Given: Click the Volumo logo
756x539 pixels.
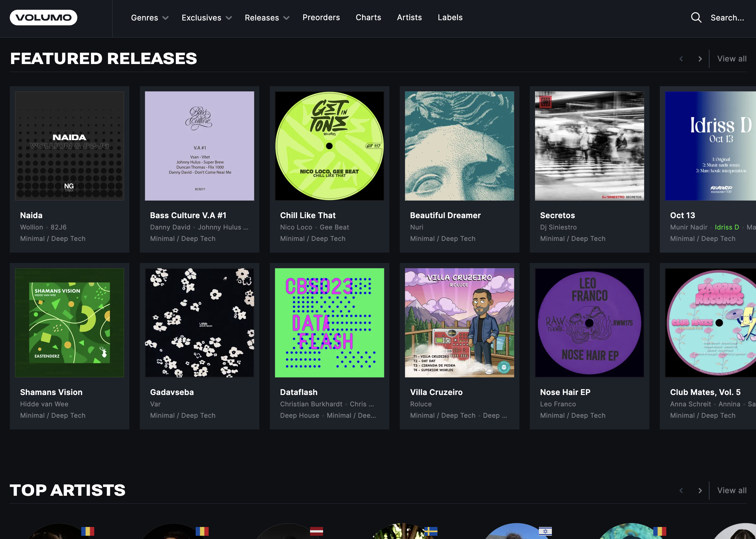Looking at the screenshot, I should [44, 18].
